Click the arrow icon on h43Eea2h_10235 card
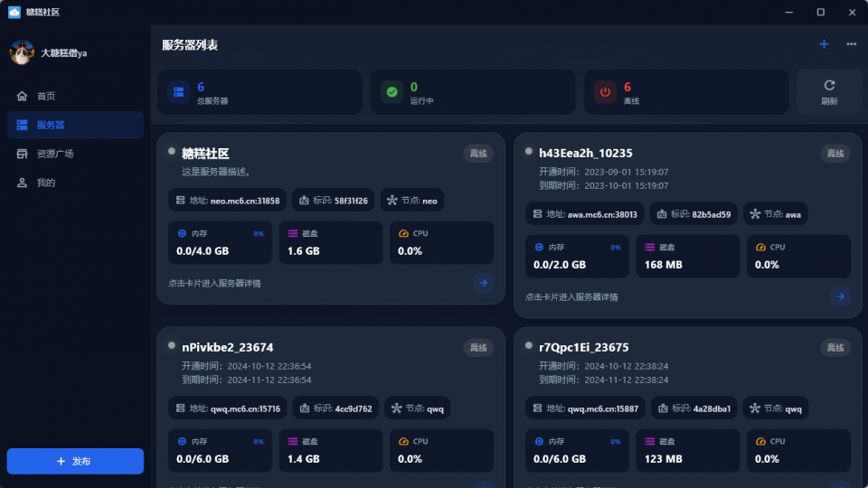868x488 pixels. (840, 296)
